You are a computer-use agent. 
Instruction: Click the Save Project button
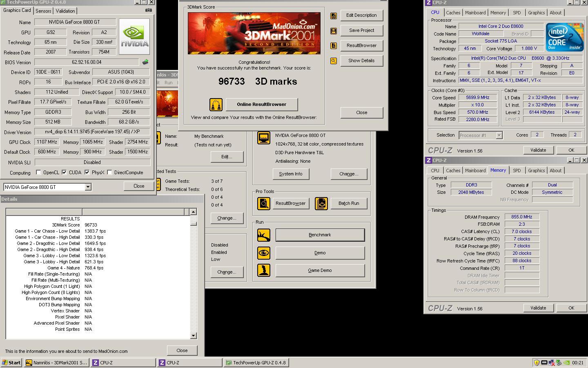(361, 31)
